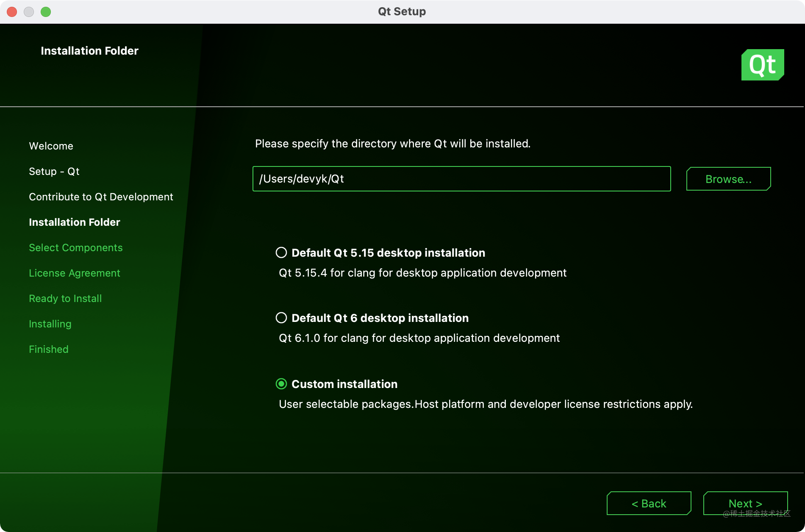This screenshot has width=805, height=532.
Task: Click the Welcome step in sidebar
Action: click(x=51, y=146)
